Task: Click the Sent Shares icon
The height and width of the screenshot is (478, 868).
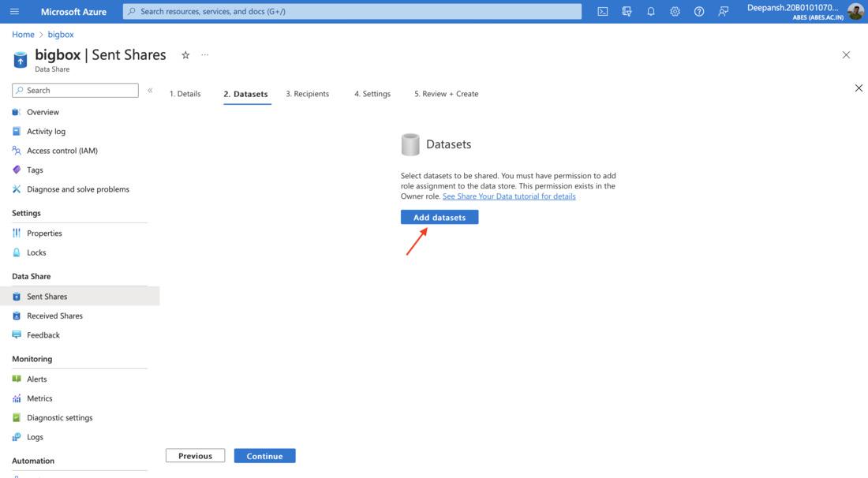Action: point(17,297)
